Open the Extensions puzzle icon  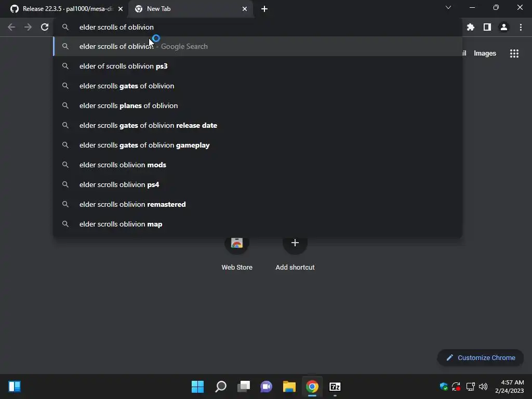(470, 27)
